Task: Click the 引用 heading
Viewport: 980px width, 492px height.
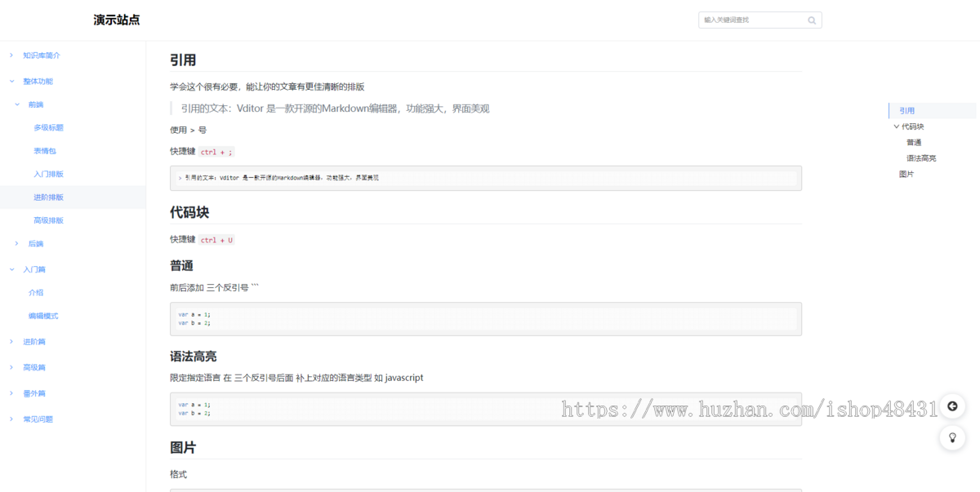Action: (183, 60)
